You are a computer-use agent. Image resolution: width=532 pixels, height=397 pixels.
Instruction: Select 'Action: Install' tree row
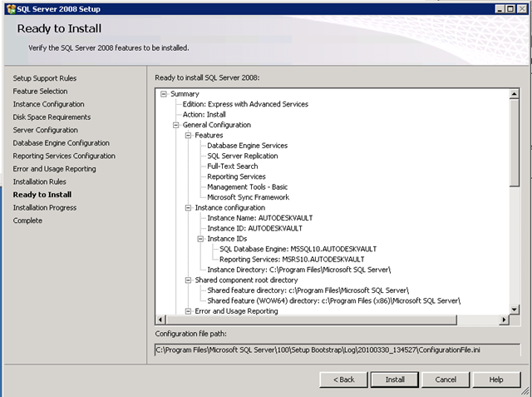coord(204,115)
